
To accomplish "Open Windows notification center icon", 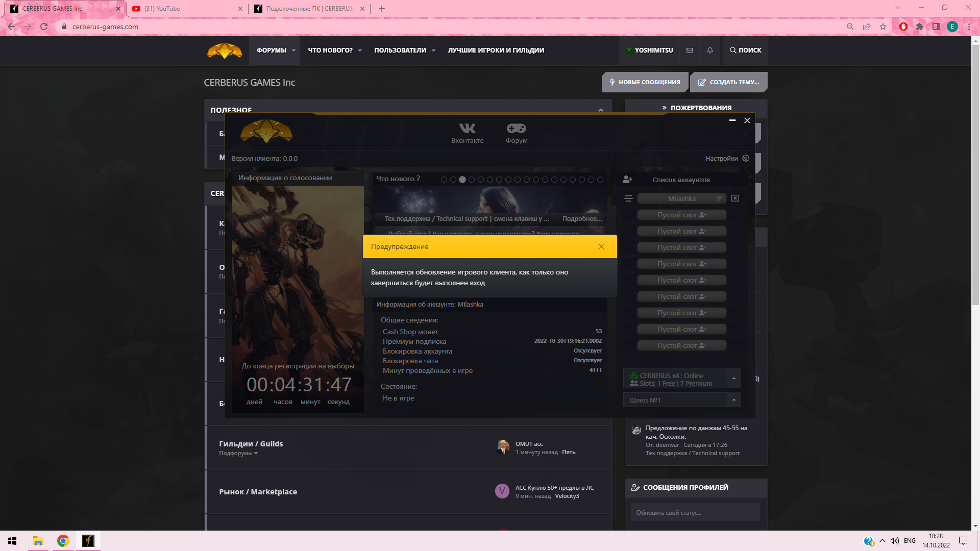I will pos(963,541).
